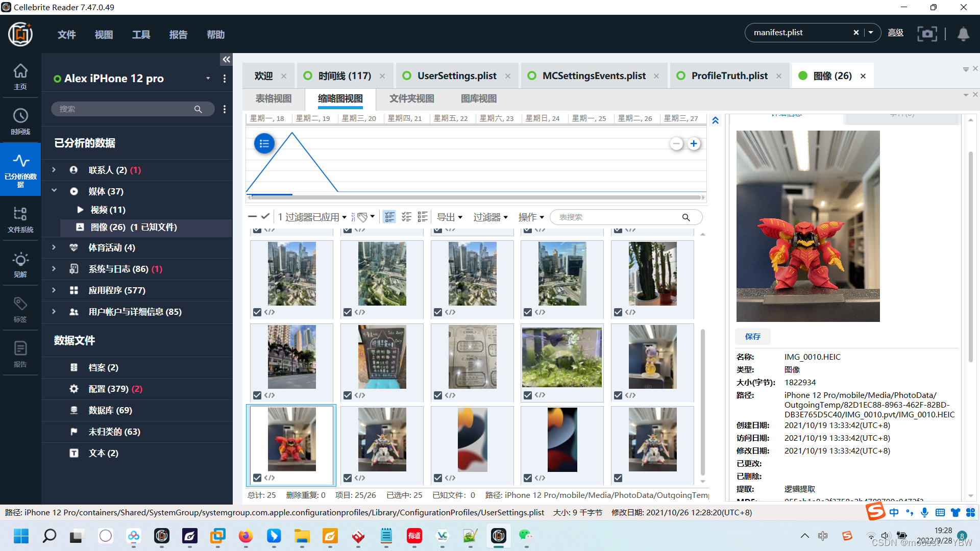980x551 pixels.
Task: Click the notifications bell icon
Action: pyautogui.click(x=963, y=34)
